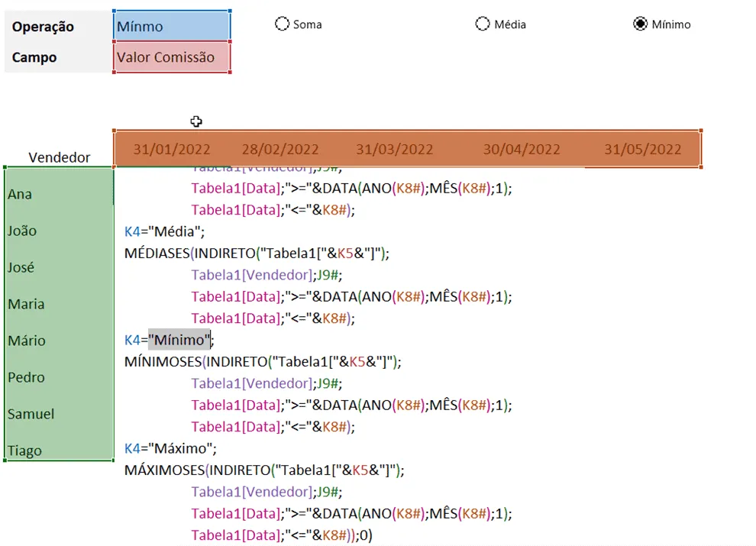The image size is (756, 546).
Task: Select the Média radio button
Action: click(x=483, y=24)
